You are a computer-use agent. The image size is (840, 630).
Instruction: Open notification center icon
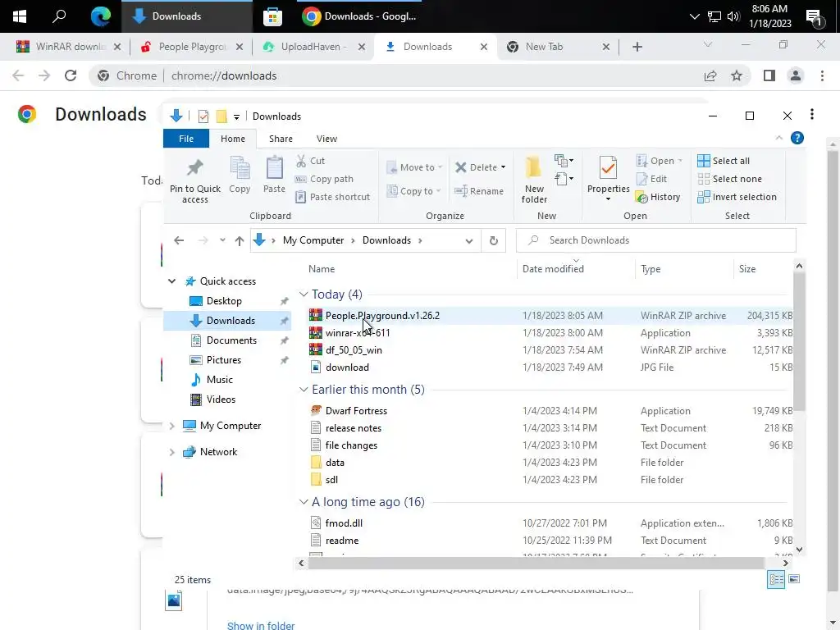pyautogui.click(x=814, y=18)
